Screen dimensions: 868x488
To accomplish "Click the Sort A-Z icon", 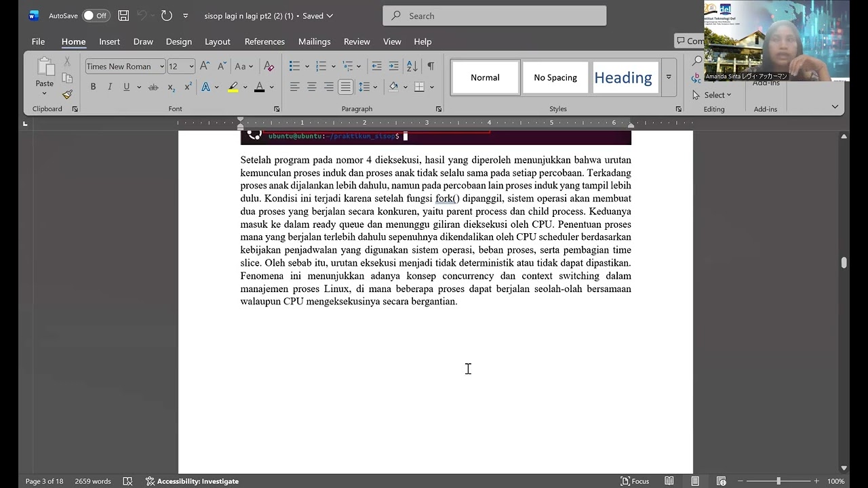I will pos(412,66).
